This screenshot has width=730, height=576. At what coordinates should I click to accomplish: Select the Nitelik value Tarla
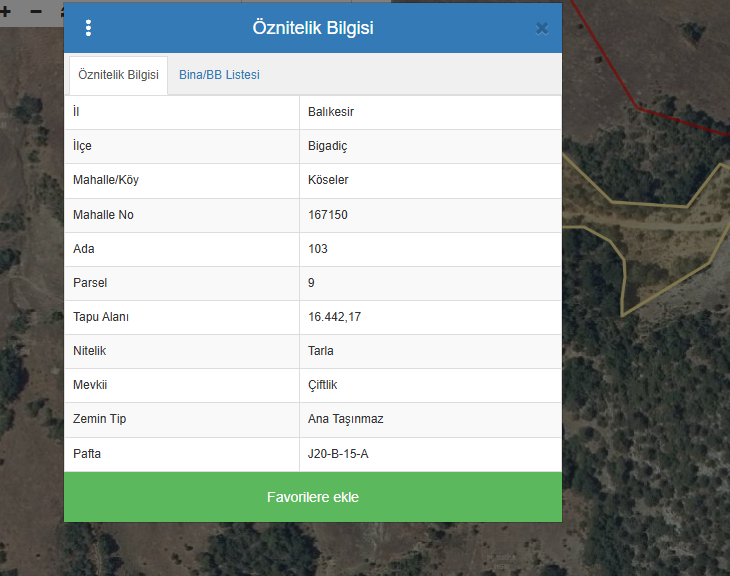[x=320, y=351]
